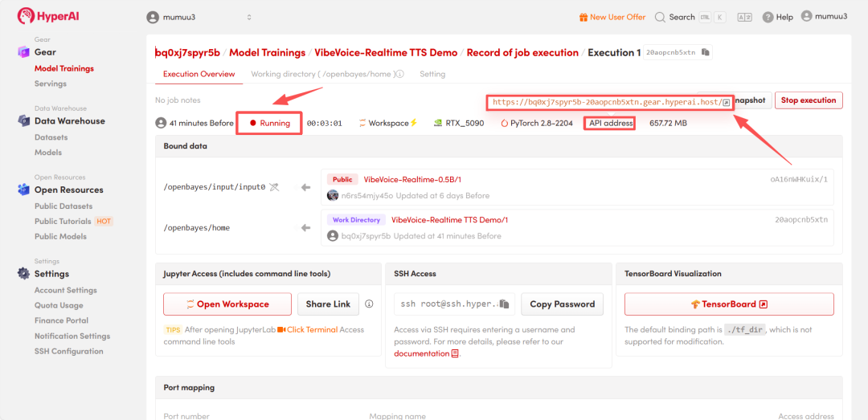Click the Search magnifier icon

pos(660,17)
